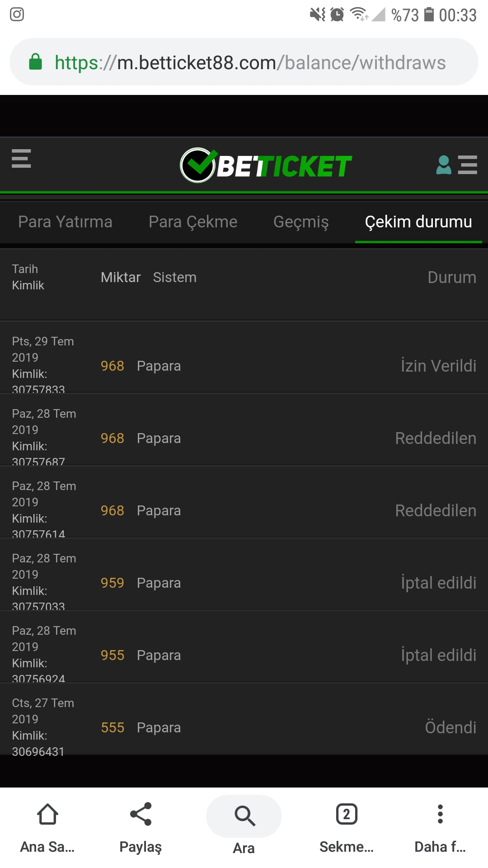Tap the Ara search icon

tap(244, 816)
